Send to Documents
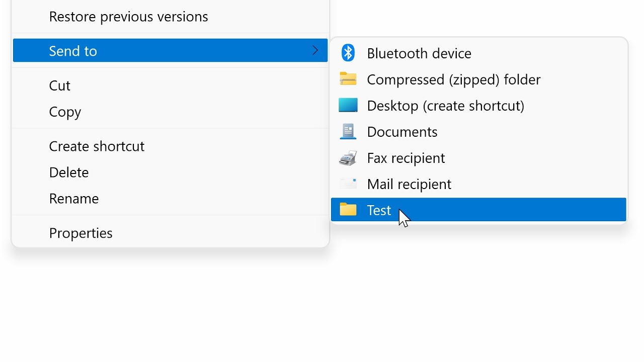This screenshot has height=362, width=644. [478, 131]
